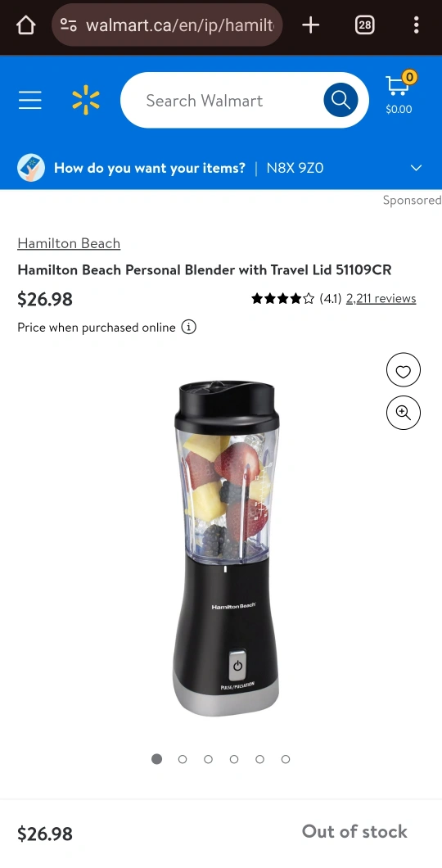Open the 2,211 reviews link

point(381,298)
